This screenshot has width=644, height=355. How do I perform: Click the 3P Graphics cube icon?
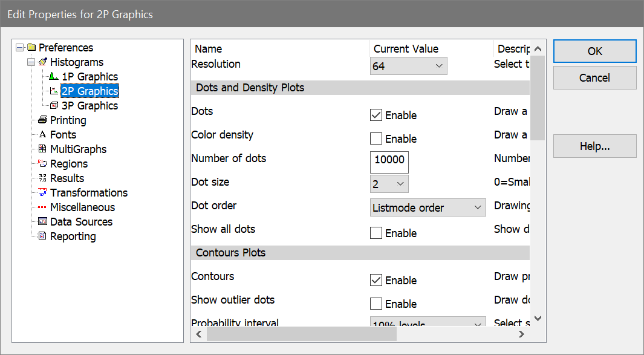point(54,106)
